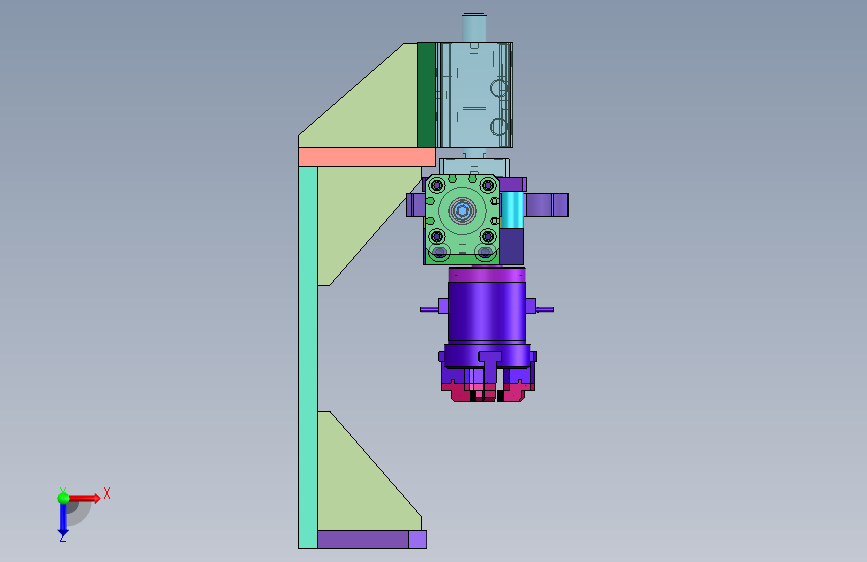
Task: Pick the top-right bolt on green flange
Action: pos(488,185)
